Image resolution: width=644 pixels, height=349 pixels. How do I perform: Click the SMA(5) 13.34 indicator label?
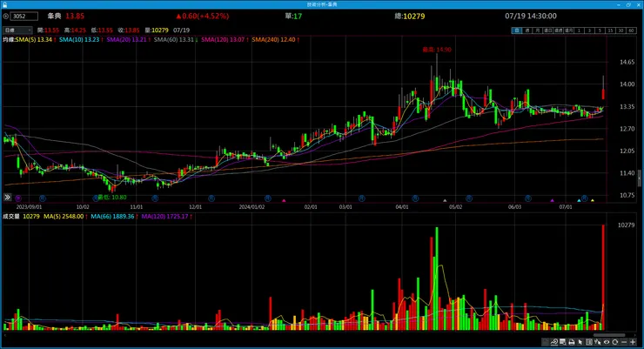[36, 39]
